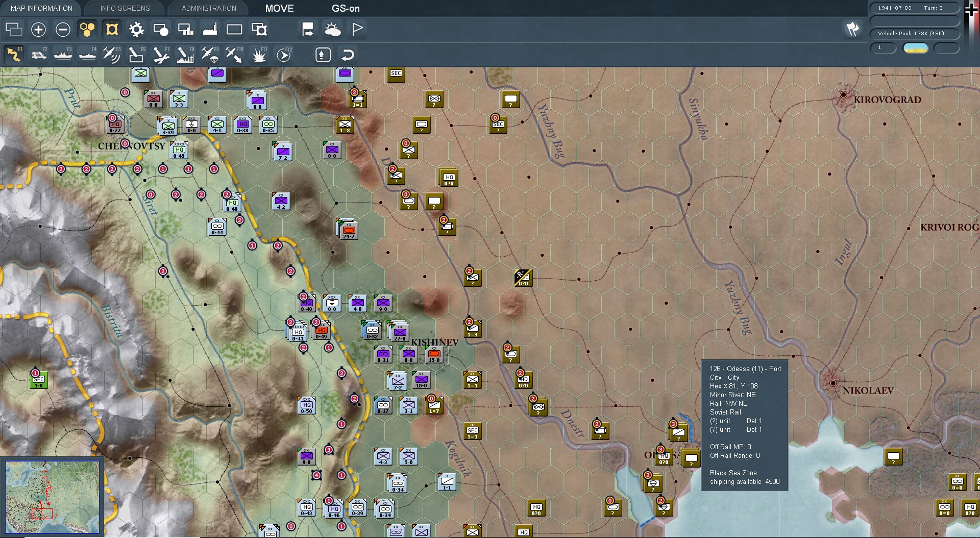The height and width of the screenshot is (538, 980).
Task: Toggle the rectangle-with-circle overlay icon
Action: tap(161, 30)
